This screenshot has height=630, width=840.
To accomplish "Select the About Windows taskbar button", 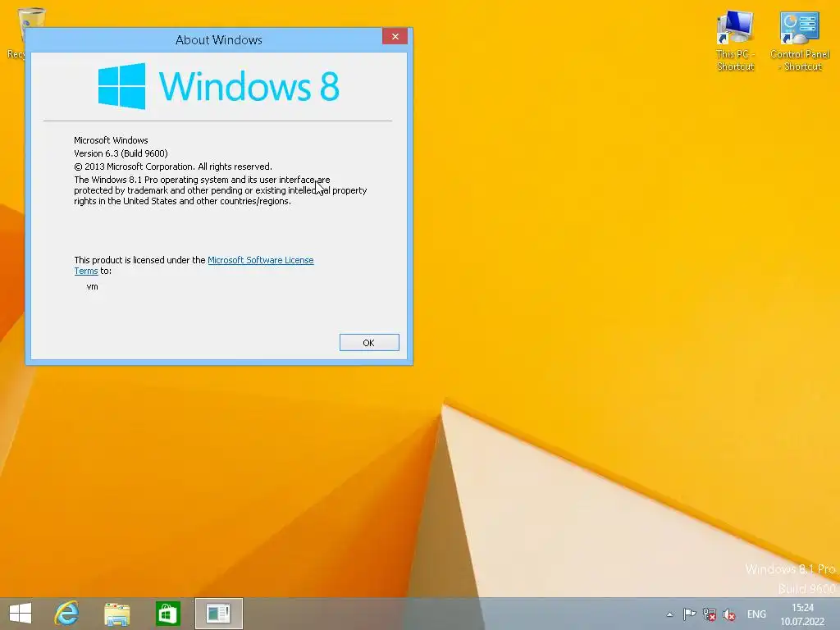I will click(218, 614).
